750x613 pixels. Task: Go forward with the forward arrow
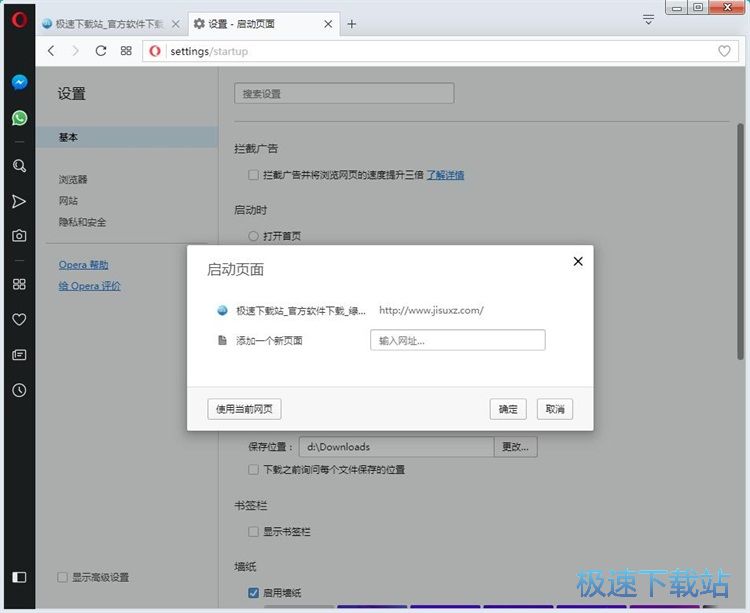75,51
